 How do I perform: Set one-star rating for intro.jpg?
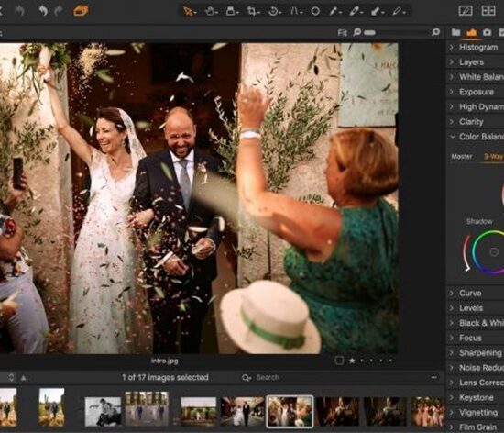point(352,361)
